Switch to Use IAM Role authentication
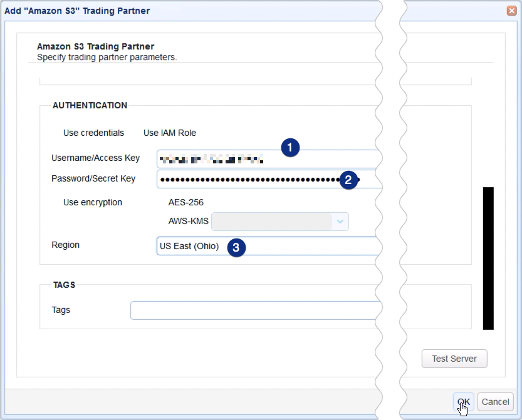 [169, 133]
